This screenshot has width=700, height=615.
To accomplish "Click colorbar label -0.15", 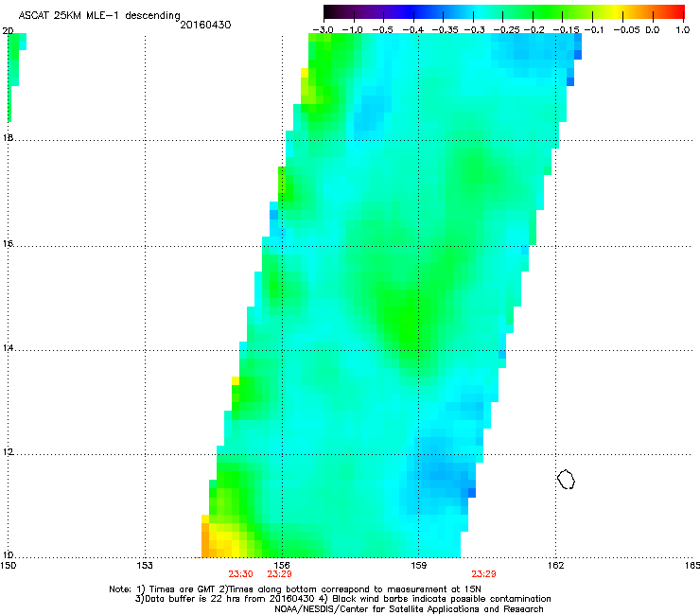I will pos(566,30).
